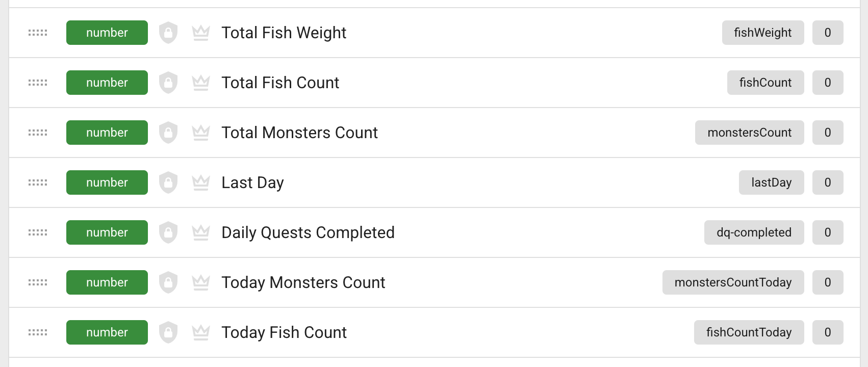Click the shield lock icon for Total Fish Count
This screenshot has width=868, height=367.
(168, 83)
